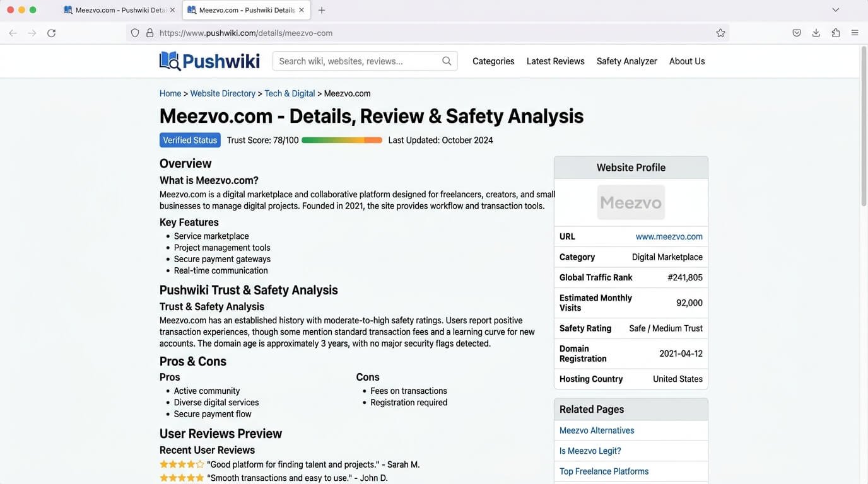
Task: Open new tab with plus icon
Action: coord(322,10)
